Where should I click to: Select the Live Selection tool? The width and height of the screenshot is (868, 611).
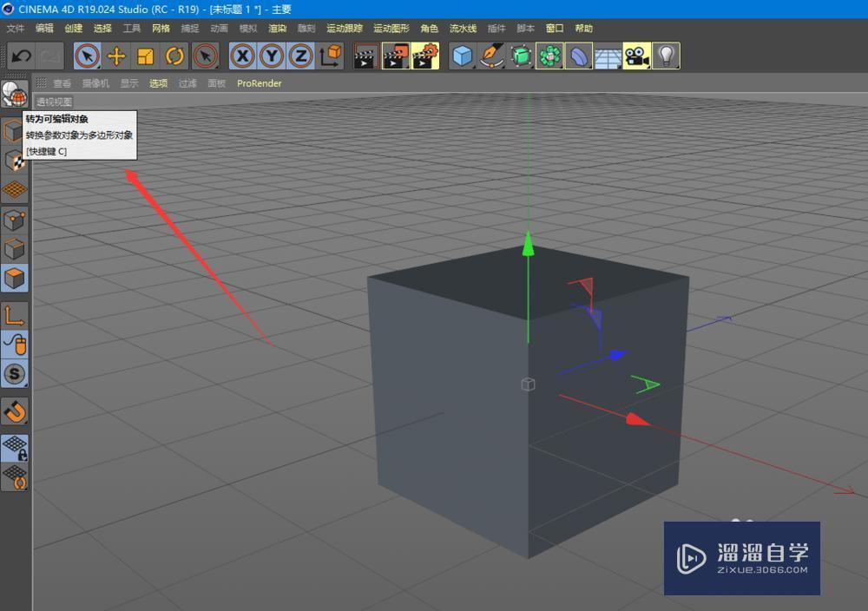point(88,56)
